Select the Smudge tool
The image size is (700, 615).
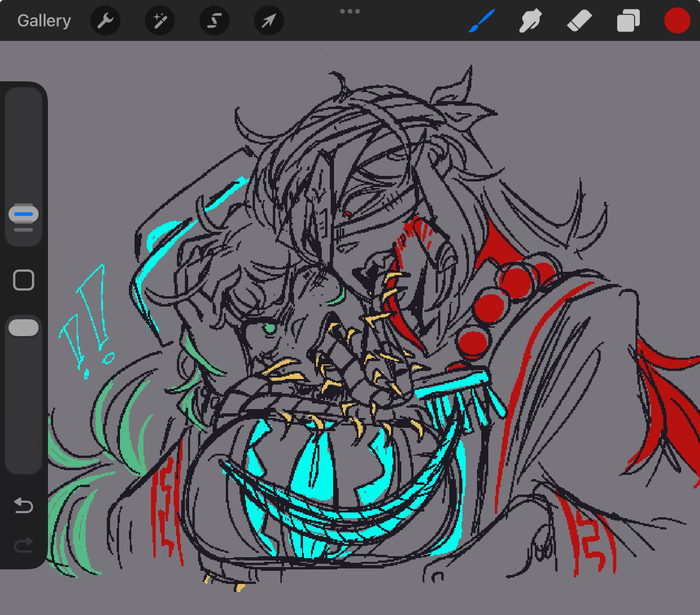[x=531, y=21]
